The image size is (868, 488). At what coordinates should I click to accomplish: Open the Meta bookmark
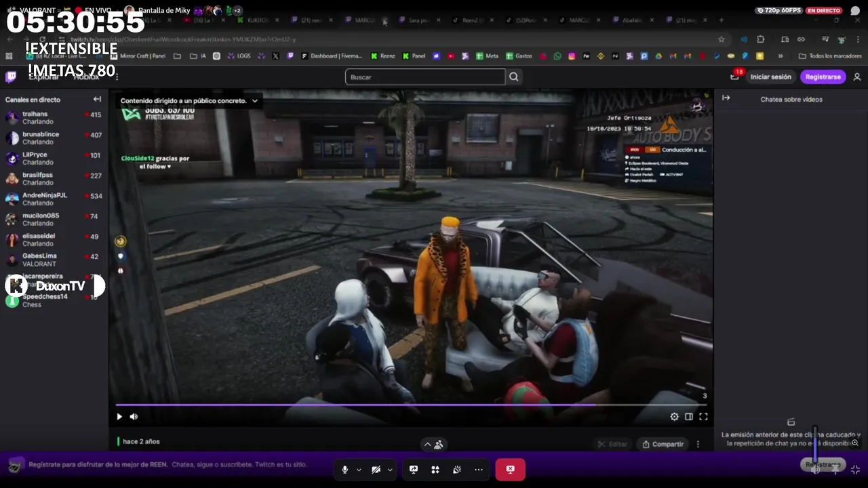pos(487,56)
